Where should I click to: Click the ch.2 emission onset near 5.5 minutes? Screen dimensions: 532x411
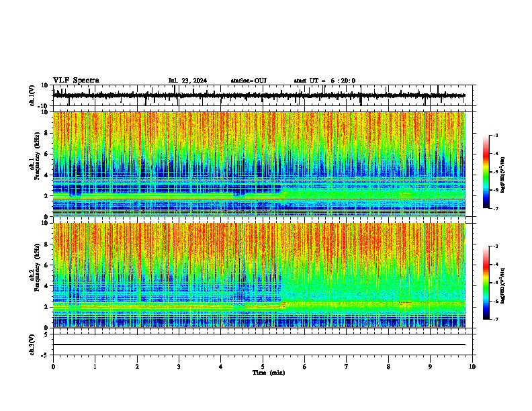point(282,304)
